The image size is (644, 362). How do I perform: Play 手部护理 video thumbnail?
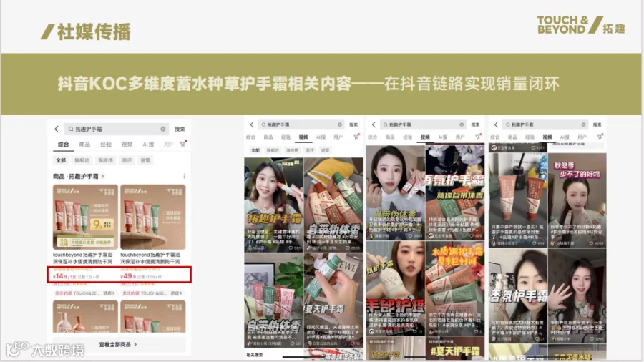(395, 288)
